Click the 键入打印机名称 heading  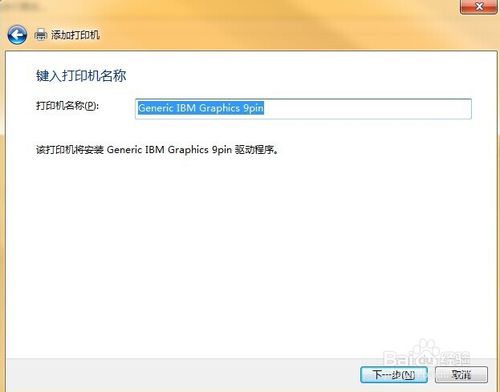pos(81,76)
